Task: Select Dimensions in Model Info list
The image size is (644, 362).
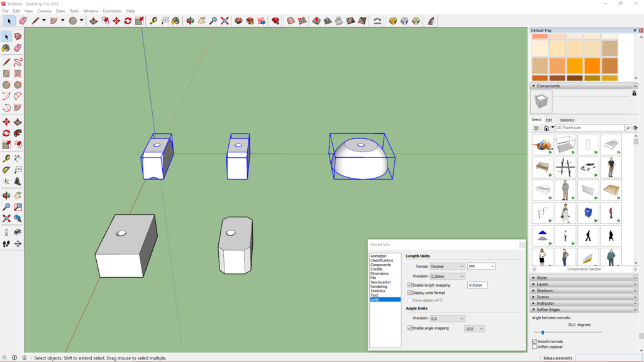Action: pos(379,273)
